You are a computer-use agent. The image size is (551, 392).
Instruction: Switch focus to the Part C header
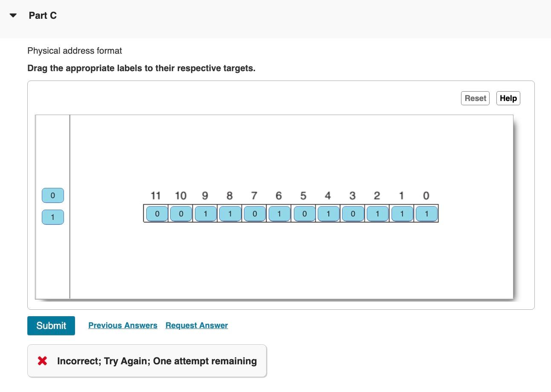43,15
